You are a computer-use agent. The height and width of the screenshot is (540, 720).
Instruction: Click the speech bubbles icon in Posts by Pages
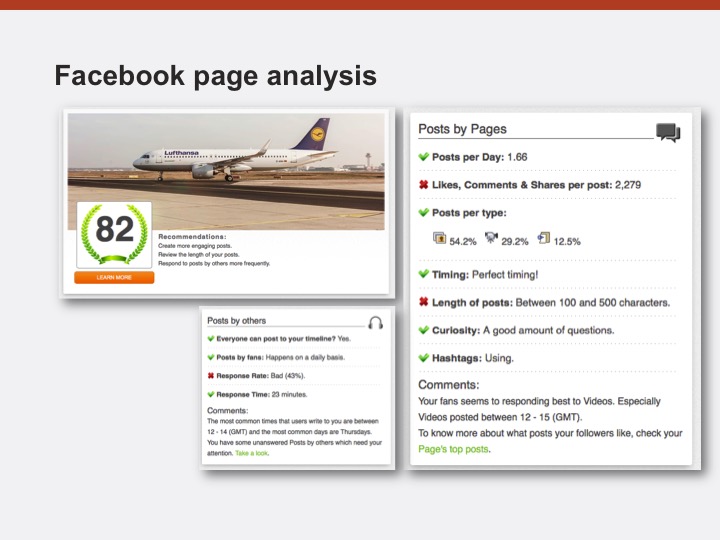[668, 132]
